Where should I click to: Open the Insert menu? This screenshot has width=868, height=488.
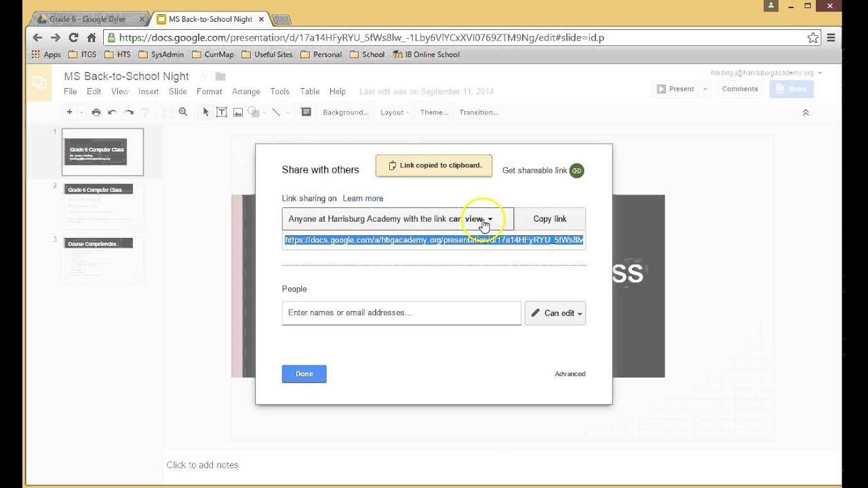click(149, 91)
